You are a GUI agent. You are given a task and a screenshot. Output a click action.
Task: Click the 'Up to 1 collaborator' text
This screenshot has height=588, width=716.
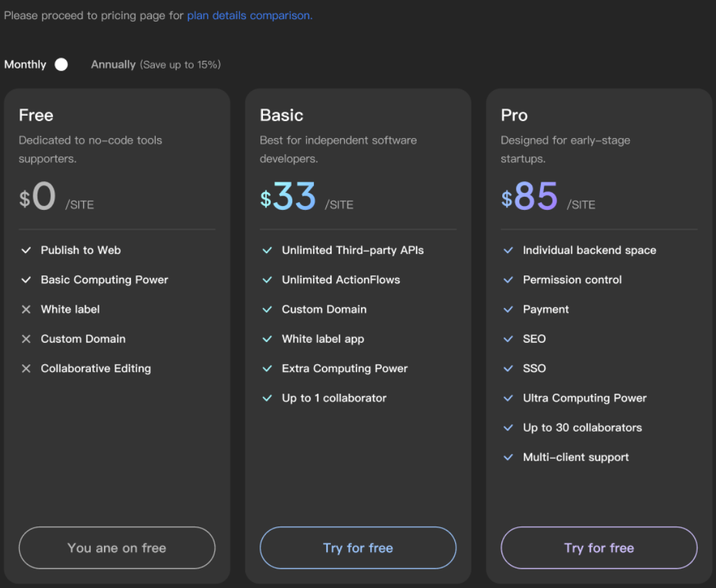pyautogui.click(x=334, y=398)
